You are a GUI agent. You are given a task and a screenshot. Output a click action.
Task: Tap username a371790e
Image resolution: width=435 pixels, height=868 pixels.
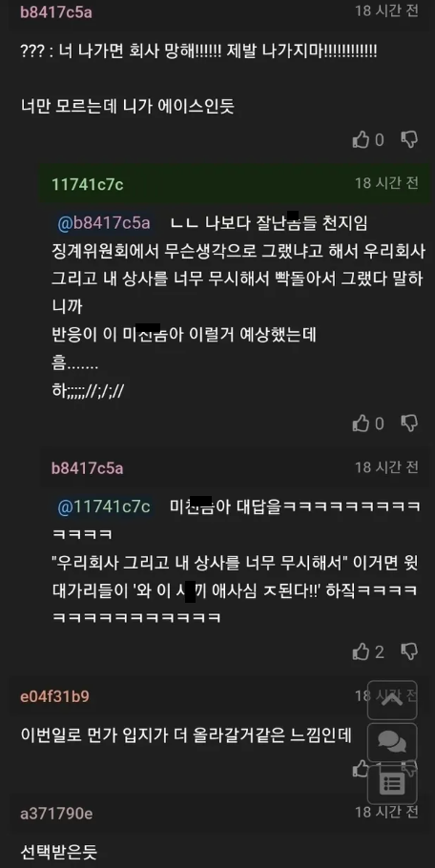coord(56,814)
